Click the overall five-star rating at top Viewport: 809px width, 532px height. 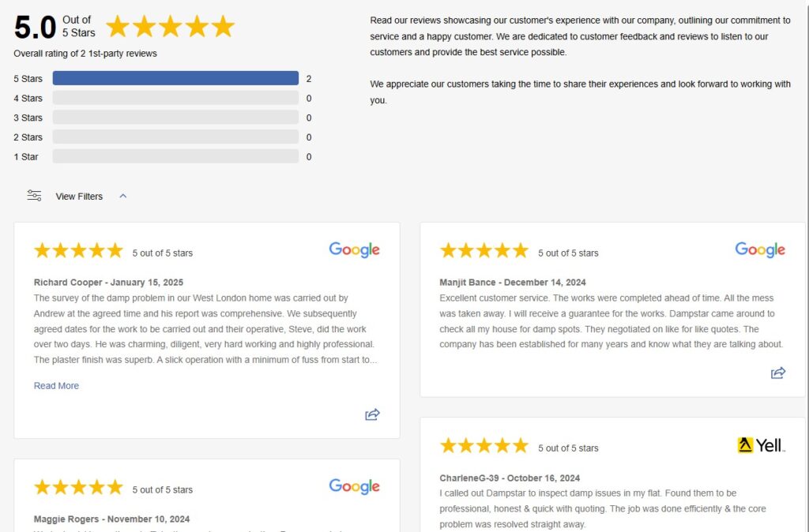(171, 26)
